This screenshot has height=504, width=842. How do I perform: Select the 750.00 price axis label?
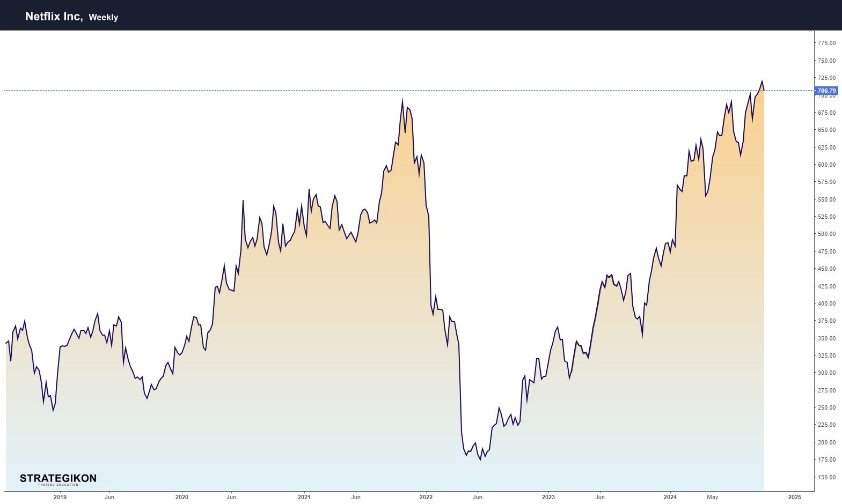[x=826, y=61]
